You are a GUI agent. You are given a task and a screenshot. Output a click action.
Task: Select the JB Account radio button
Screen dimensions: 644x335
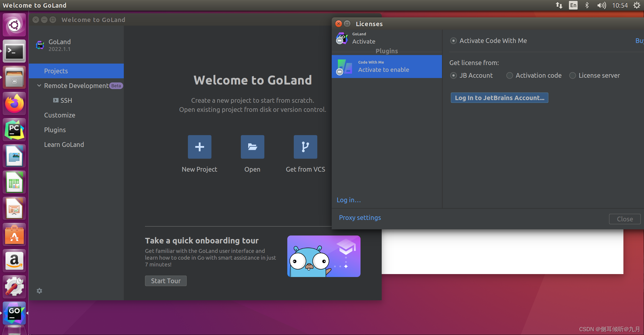click(x=453, y=76)
